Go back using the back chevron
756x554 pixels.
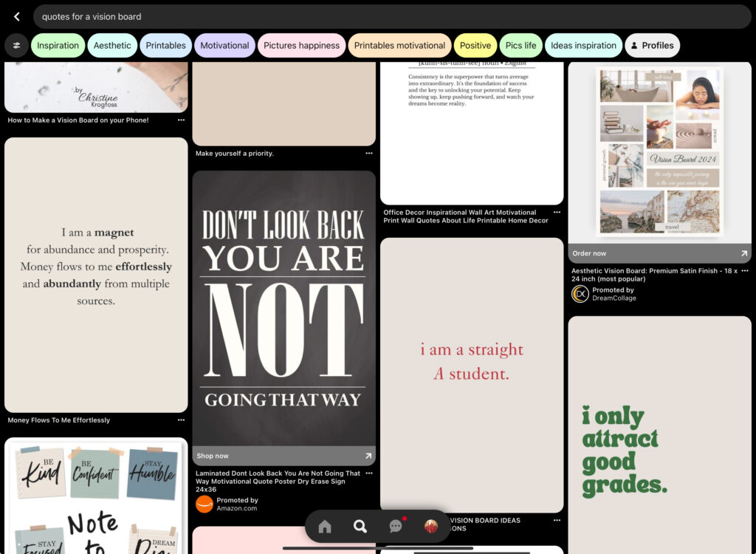pos(17,17)
